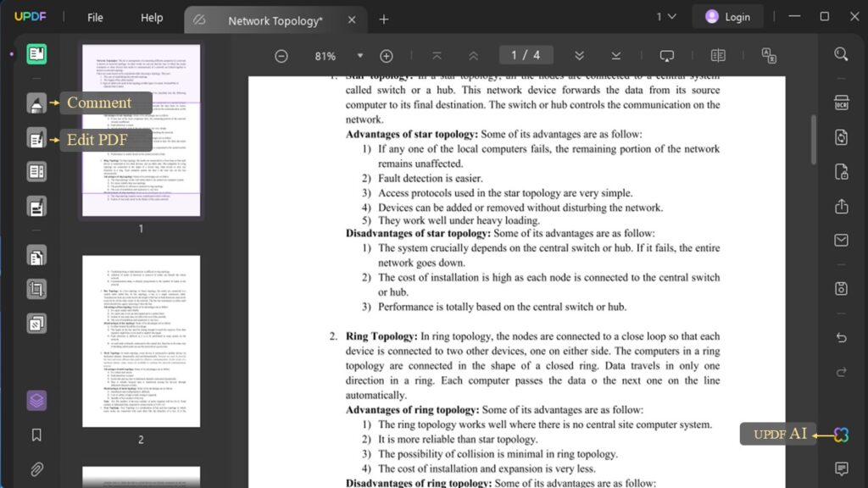This screenshot has width=868, height=488.
Task: Send the file by email
Action: pyautogui.click(x=842, y=240)
